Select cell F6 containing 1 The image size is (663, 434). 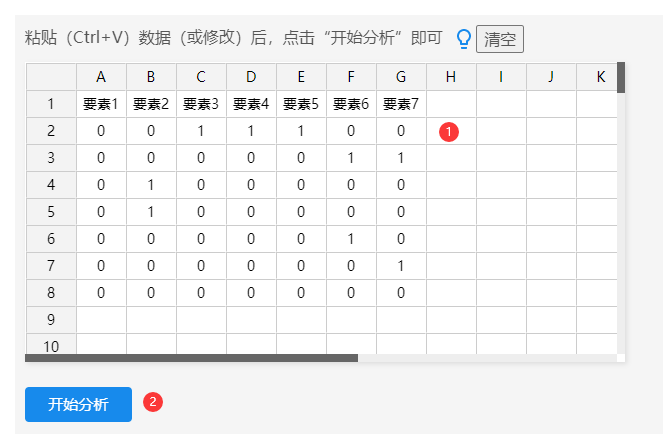(351, 239)
